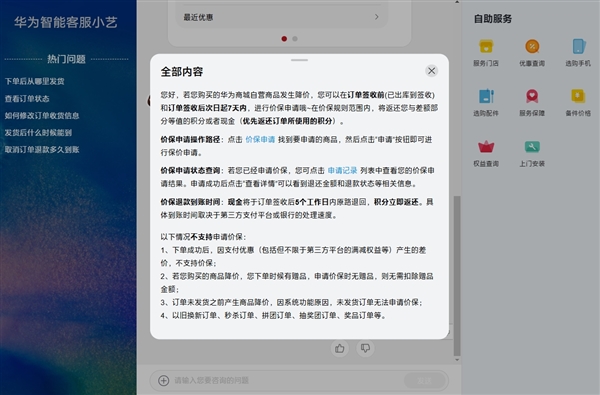Select hot question 取消订单退款多久到账

tap(42, 150)
